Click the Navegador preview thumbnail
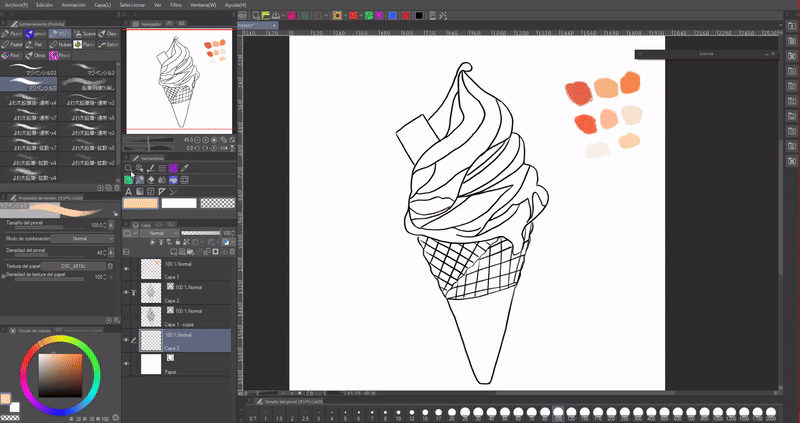 (x=178, y=80)
